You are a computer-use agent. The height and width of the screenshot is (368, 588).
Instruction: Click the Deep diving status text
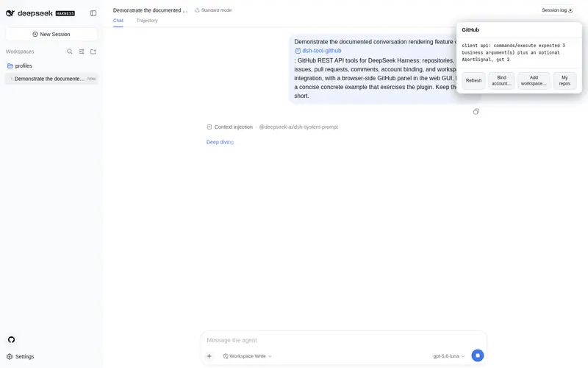[220, 142]
